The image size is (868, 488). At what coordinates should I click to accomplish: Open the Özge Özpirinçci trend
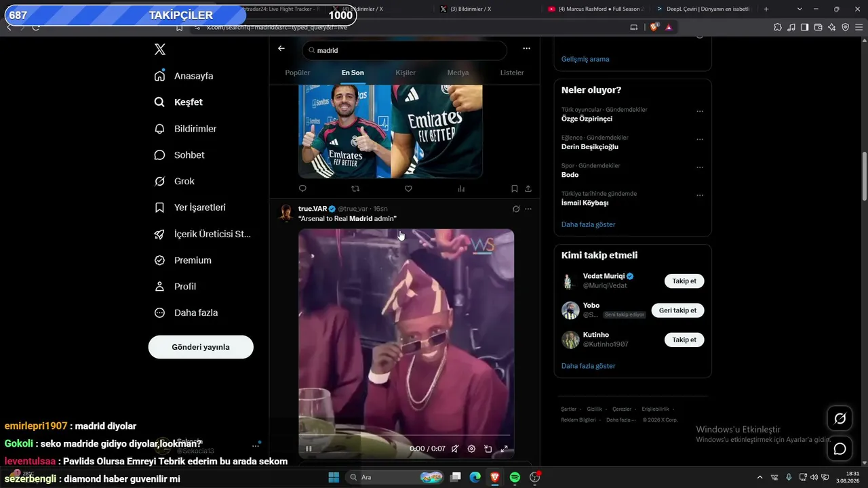click(x=587, y=119)
